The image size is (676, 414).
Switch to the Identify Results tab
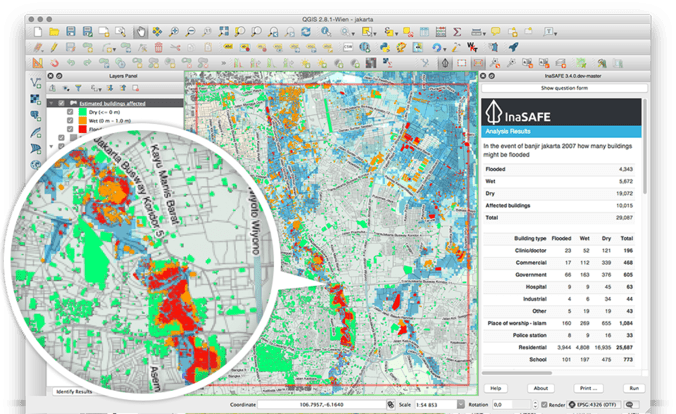click(76, 392)
